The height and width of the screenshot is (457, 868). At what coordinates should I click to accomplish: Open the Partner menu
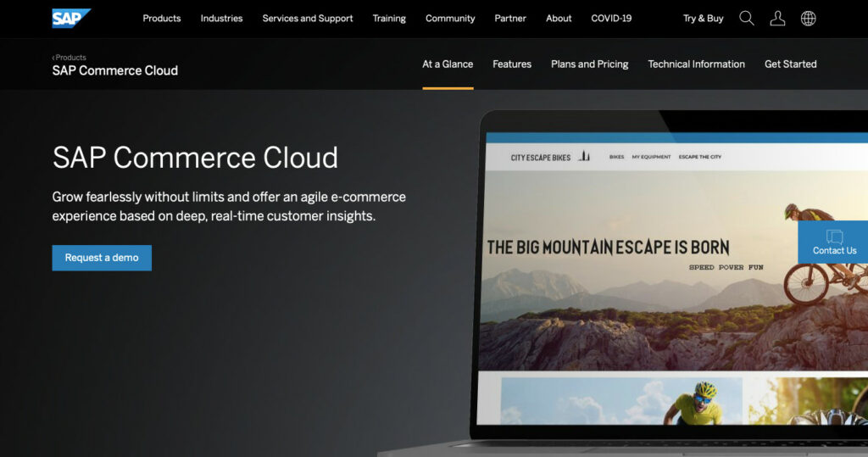coord(510,19)
